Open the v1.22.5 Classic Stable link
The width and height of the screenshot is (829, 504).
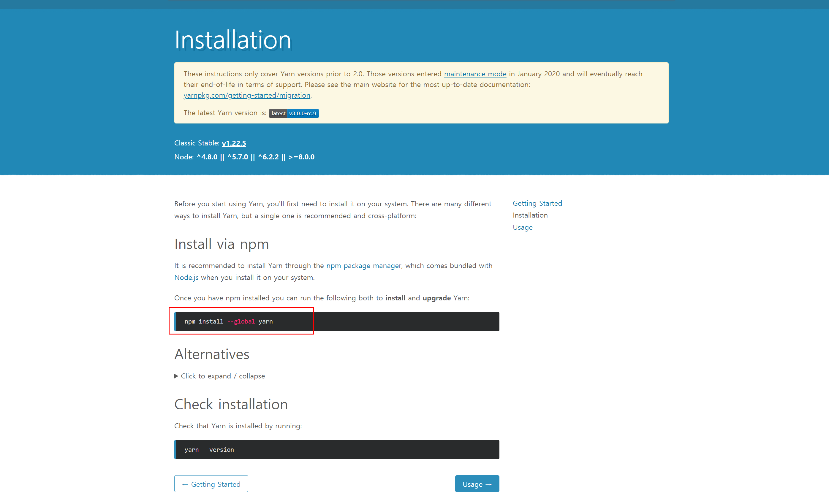tap(233, 143)
